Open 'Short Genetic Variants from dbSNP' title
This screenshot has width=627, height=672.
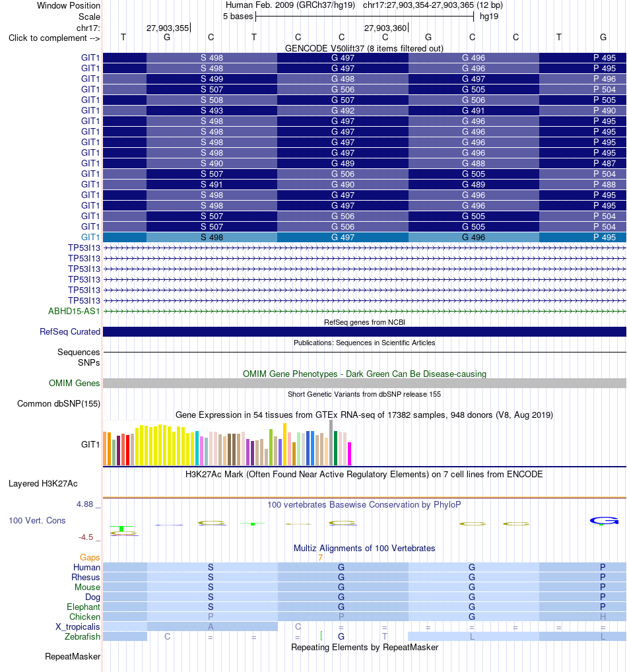coord(364,394)
